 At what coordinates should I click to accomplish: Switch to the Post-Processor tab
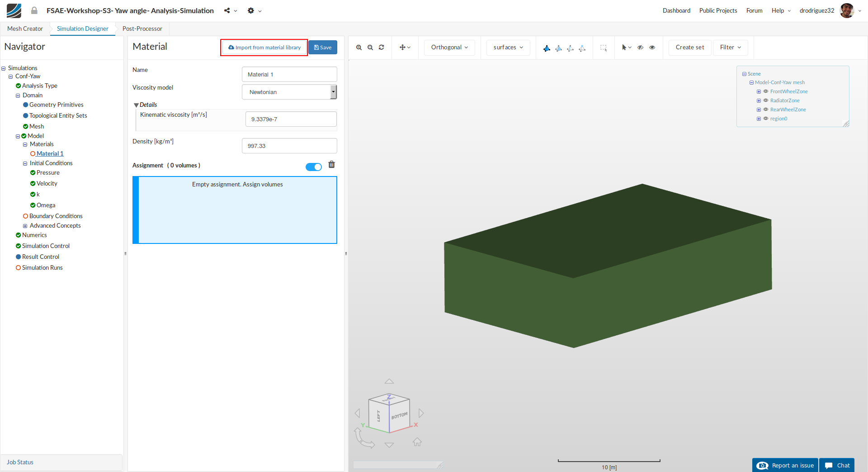coord(142,29)
